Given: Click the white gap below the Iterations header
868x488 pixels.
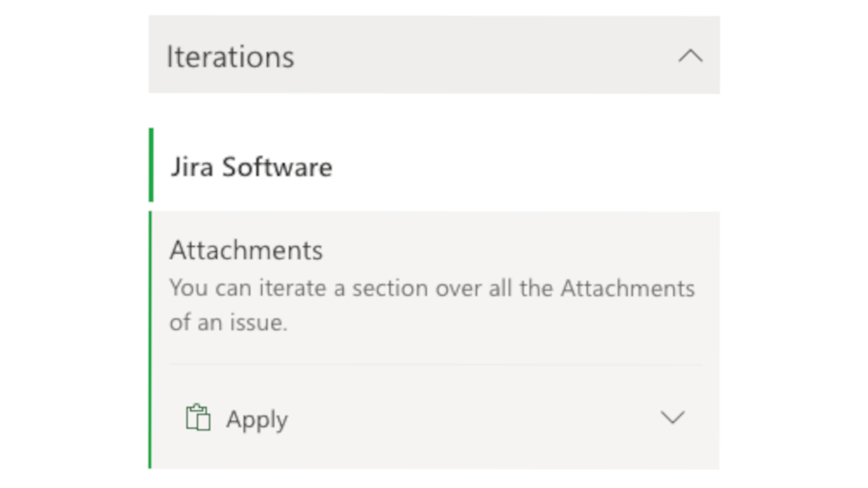Looking at the screenshot, I should tap(435, 111).
